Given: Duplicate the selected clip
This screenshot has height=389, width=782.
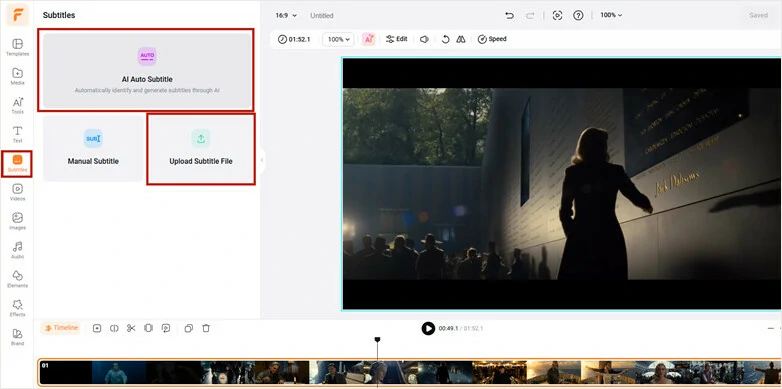Looking at the screenshot, I should pyautogui.click(x=189, y=328).
